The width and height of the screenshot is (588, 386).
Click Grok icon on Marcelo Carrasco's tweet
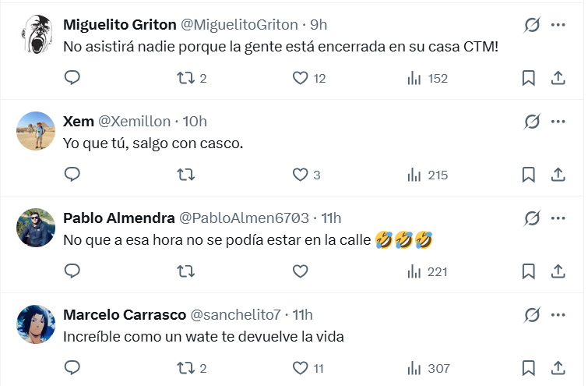tap(533, 315)
